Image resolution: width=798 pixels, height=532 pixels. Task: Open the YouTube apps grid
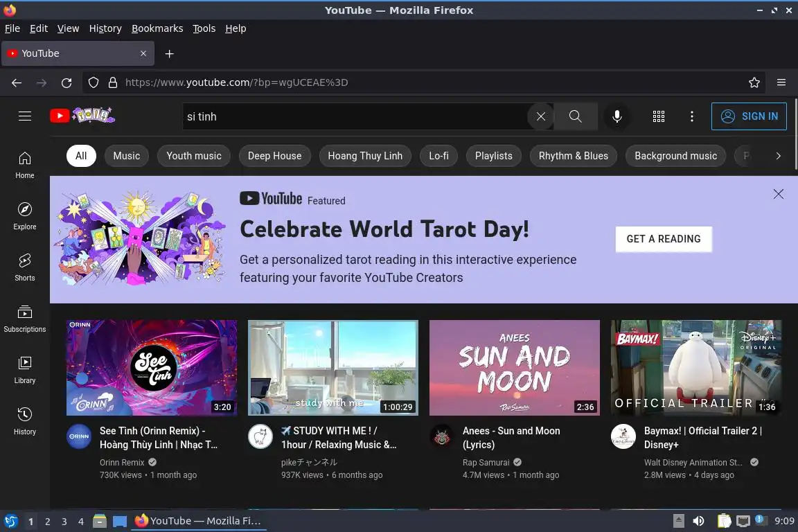point(659,116)
